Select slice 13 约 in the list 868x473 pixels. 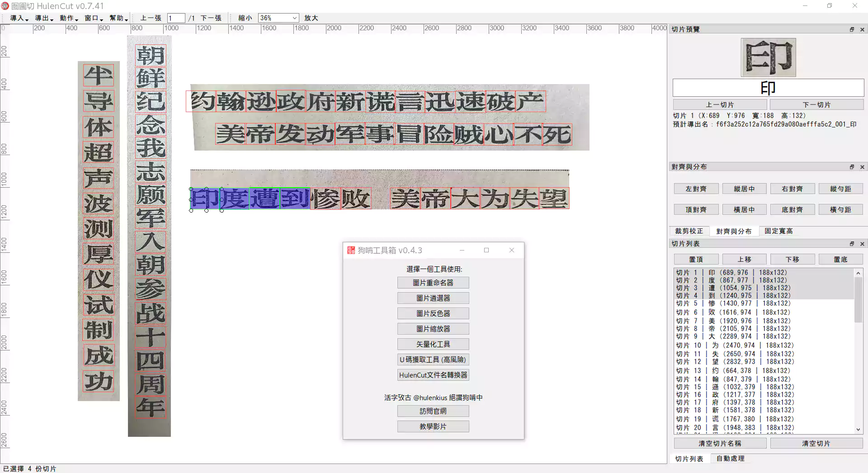coord(764,371)
